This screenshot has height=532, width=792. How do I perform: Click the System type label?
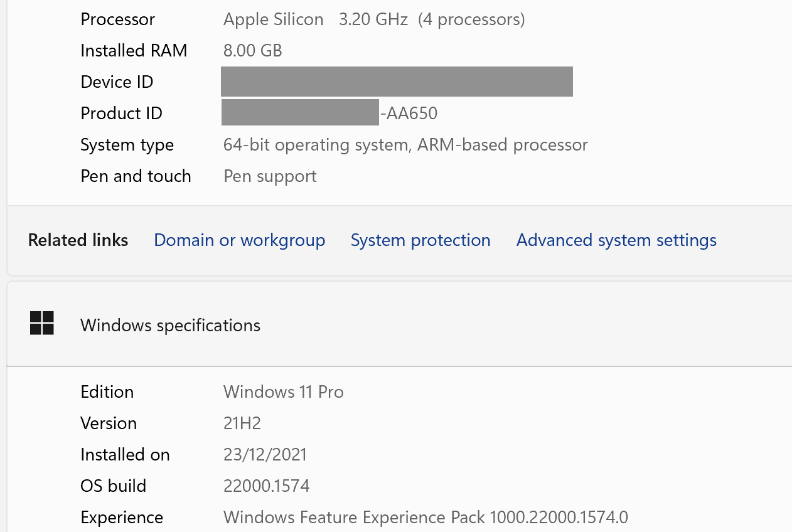tap(127, 145)
